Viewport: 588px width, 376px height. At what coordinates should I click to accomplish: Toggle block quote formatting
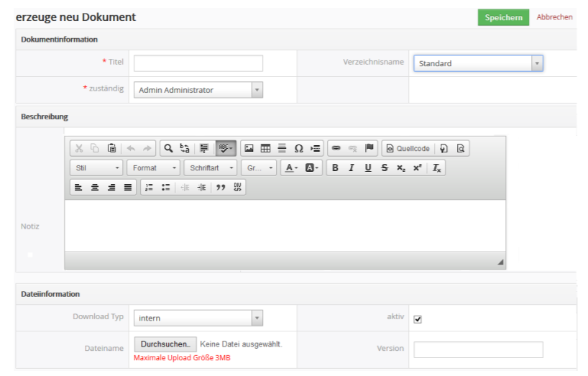click(221, 188)
